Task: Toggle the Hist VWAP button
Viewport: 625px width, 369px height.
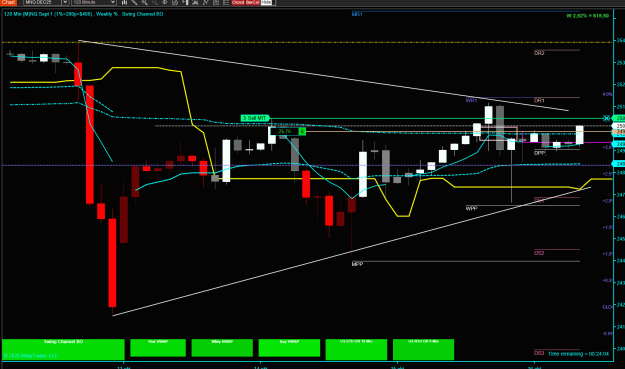Action: [158, 348]
